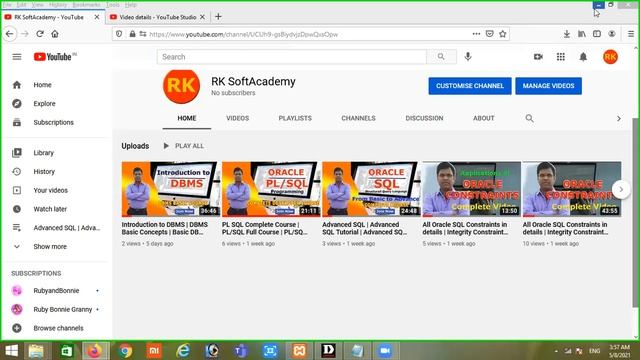Open the page actions three-dot menu
Viewport: 640px width, 360px height.
click(476, 34)
